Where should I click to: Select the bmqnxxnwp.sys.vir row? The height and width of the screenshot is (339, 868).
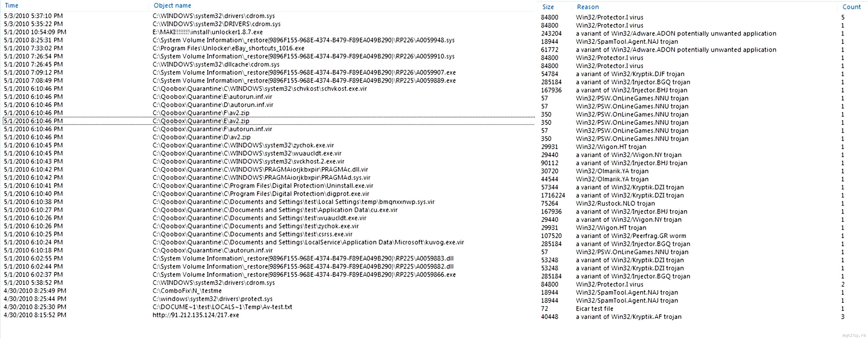[x=269, y=202]
